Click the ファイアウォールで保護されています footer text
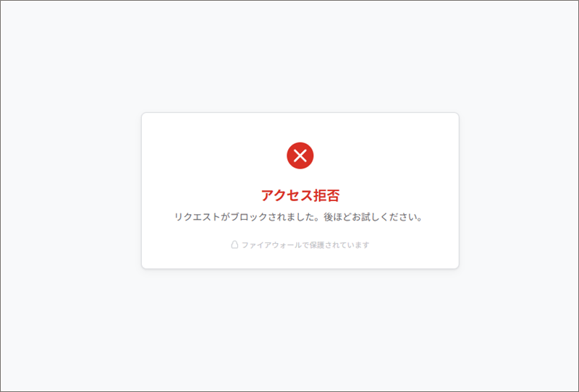The height and width of the screenshot is (392, 579). click(x=305, y=244)
